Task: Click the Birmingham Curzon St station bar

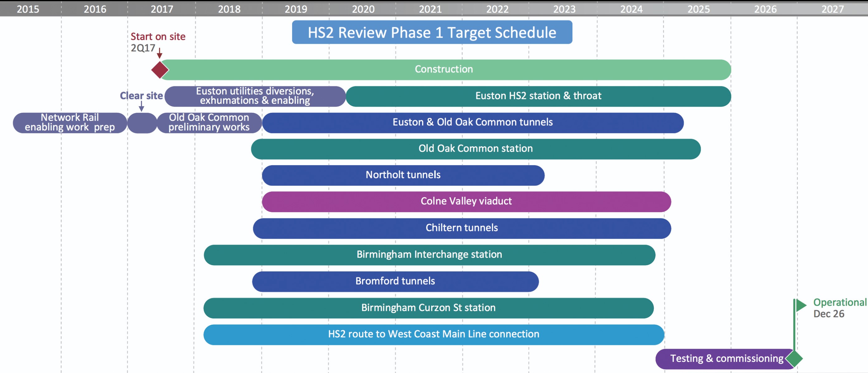Action: click(x=428, y=308)
